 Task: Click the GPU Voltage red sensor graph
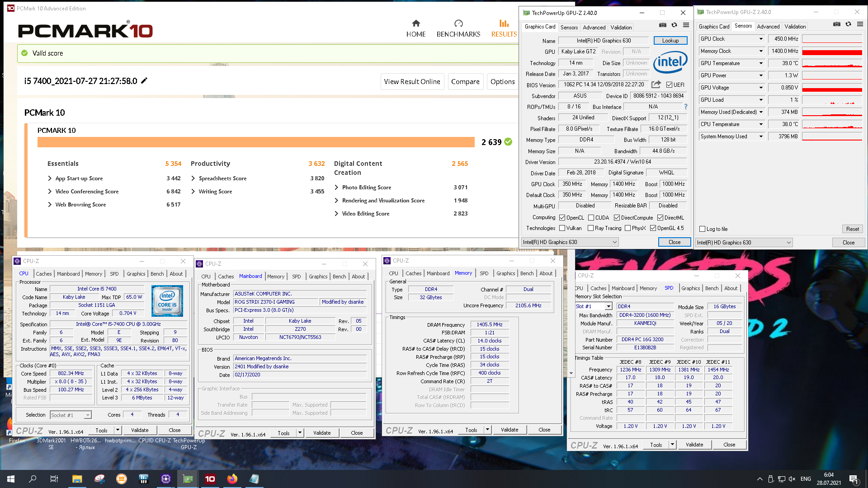tap(832, 88)
